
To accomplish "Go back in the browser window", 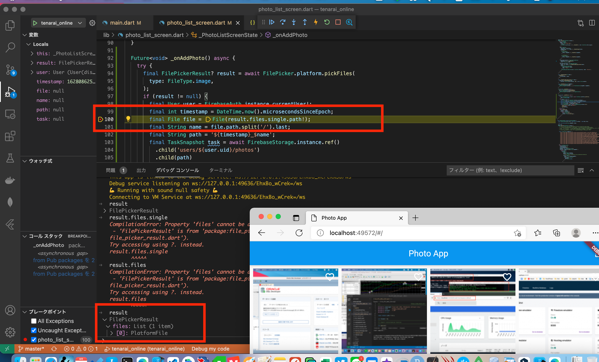I will click(x=262, y=233).
